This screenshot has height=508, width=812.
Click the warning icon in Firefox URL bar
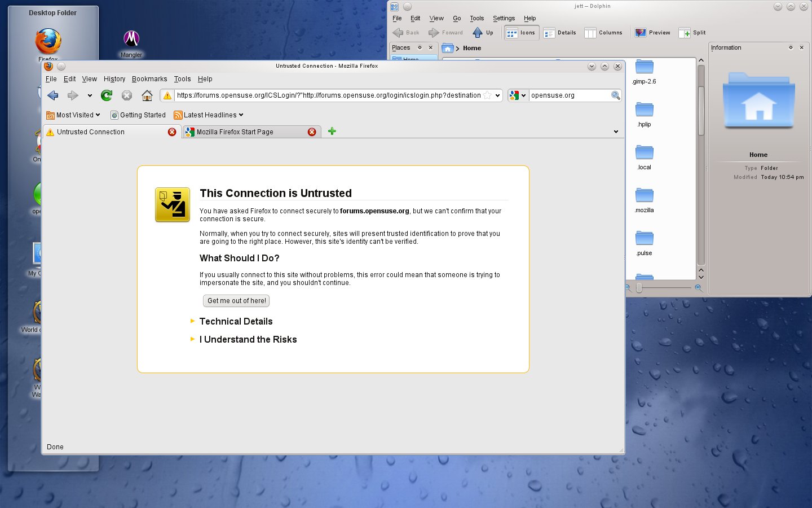point(167,95)
